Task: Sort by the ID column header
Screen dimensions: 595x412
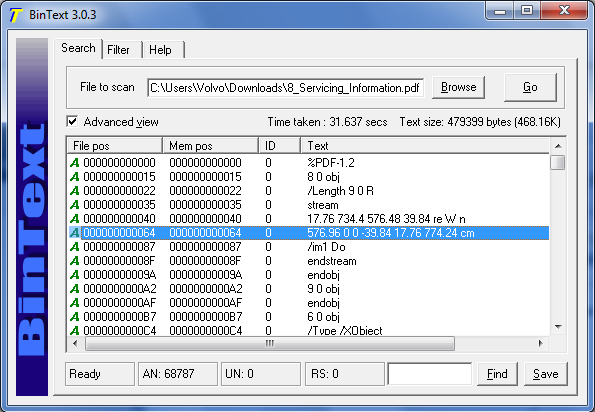Action: pyautogui.click(x=280, y=146)
